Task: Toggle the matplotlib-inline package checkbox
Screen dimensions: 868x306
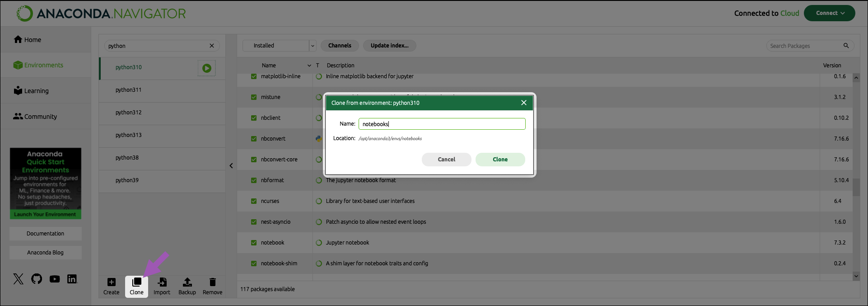Action: tap(254, 76)
